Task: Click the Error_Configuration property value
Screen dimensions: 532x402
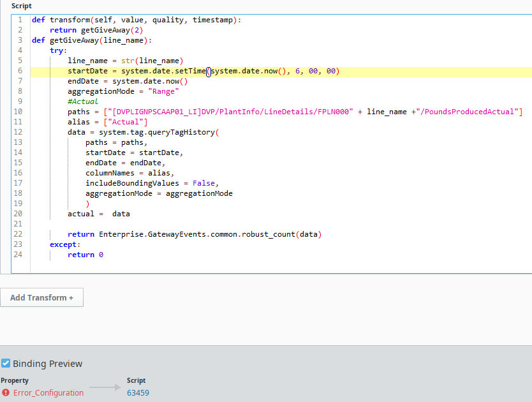Action: (x=48, y=392)
